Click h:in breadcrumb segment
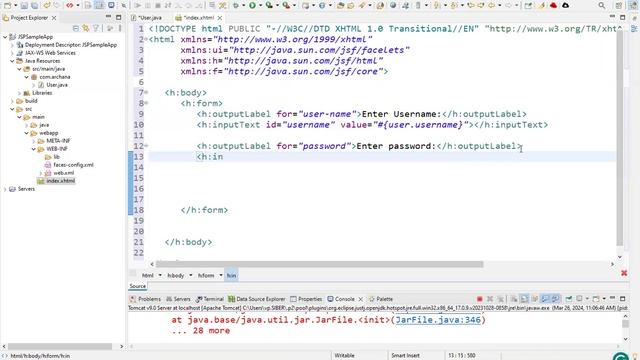Screen dimensions: 640x360 coord(231,276)
